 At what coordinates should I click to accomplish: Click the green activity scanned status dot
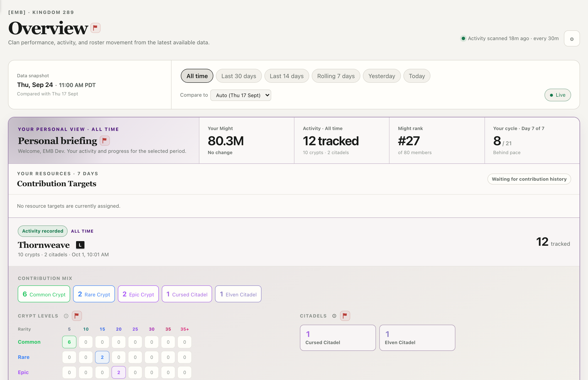click(463, 38)
